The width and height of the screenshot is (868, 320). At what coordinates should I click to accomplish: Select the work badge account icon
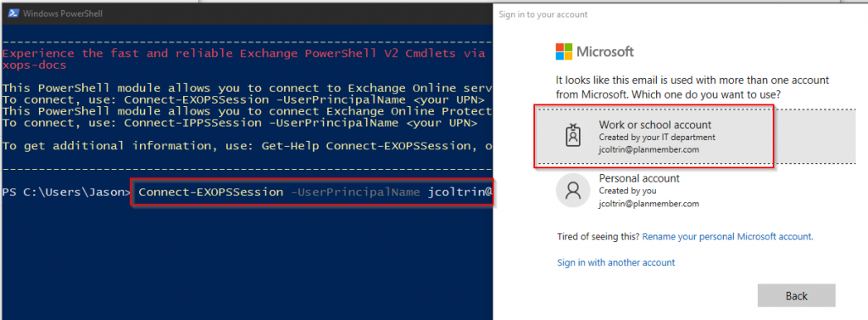tap(572, 137)
